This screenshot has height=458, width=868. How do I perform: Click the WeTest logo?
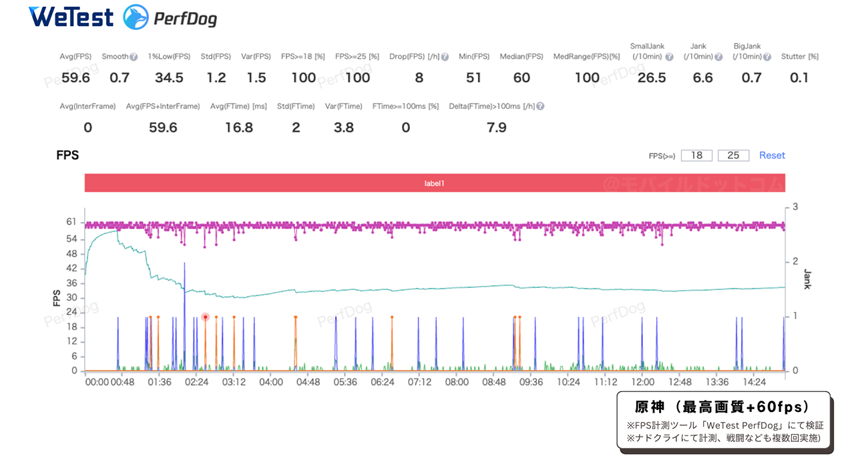71,17
